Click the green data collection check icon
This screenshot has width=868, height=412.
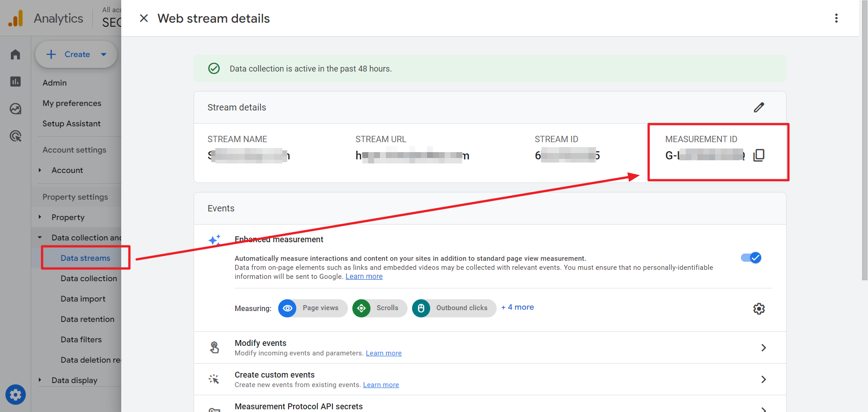[214, 68]
